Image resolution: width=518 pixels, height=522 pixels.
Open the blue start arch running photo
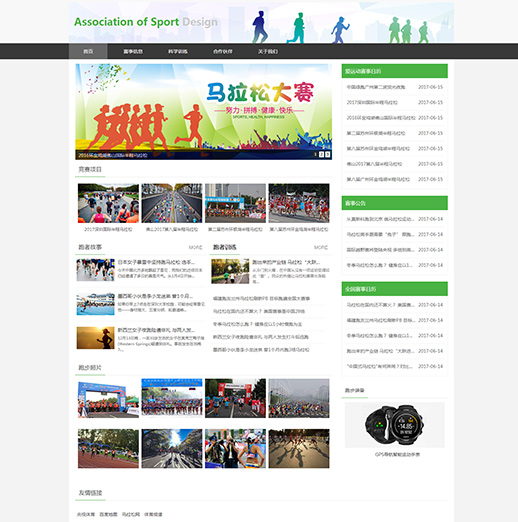coord(108,398)
